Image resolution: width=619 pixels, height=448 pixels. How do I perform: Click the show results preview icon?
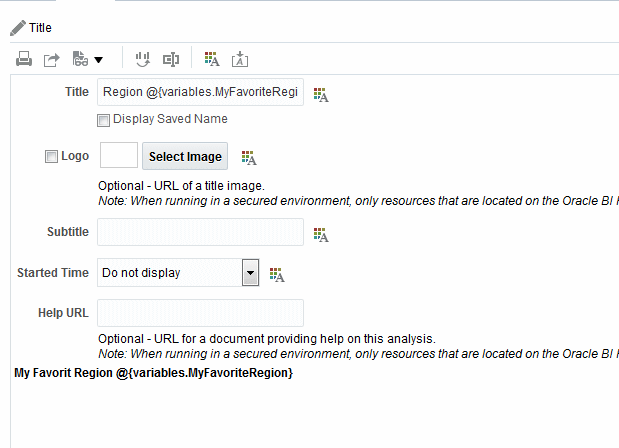[x=80, y=59]
